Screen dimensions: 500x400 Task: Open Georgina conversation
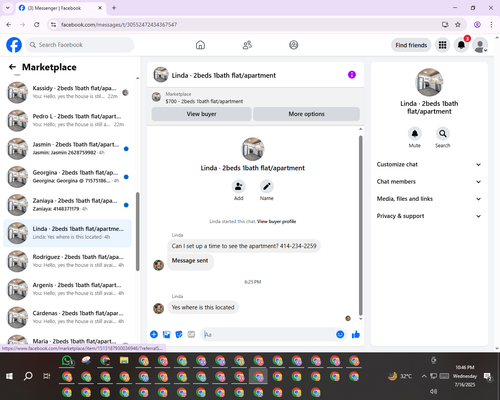[68, 177]
